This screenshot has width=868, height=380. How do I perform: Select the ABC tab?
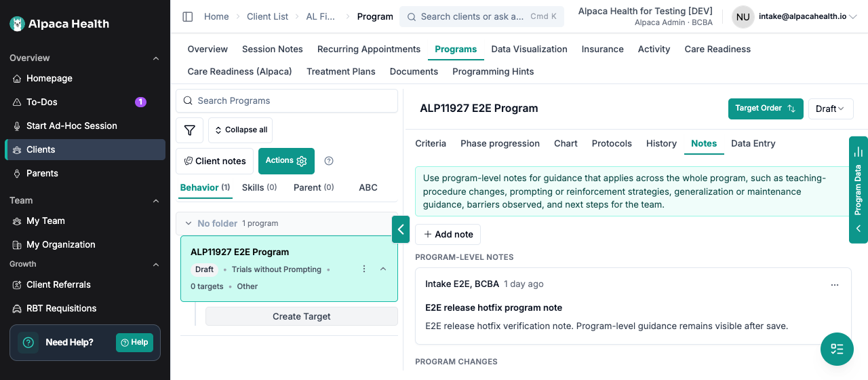click(368, 188)
